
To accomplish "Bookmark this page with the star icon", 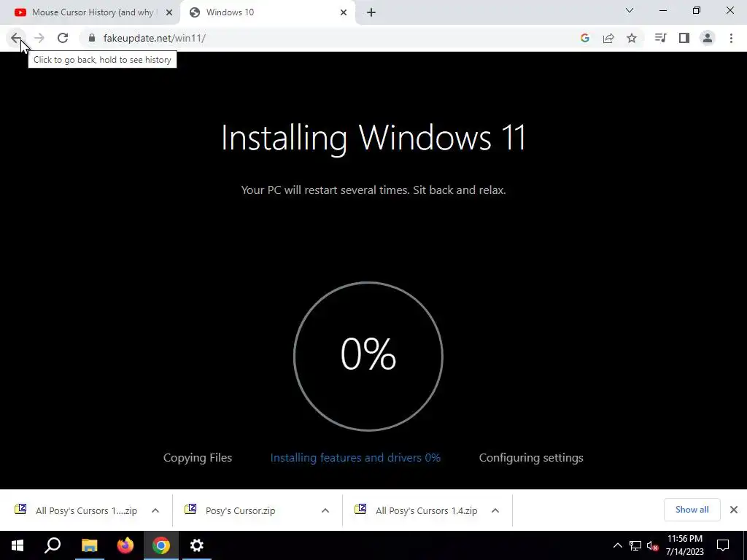I will point(632,38).
